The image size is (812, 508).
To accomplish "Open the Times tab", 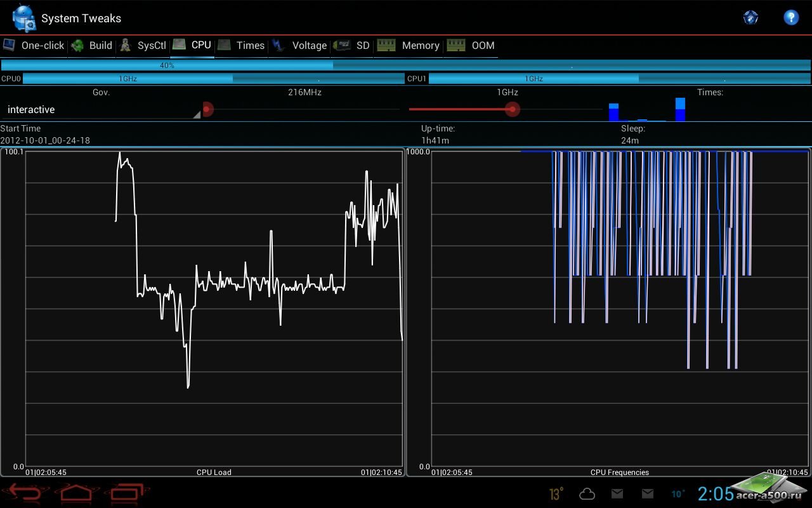I will (242, 46).
